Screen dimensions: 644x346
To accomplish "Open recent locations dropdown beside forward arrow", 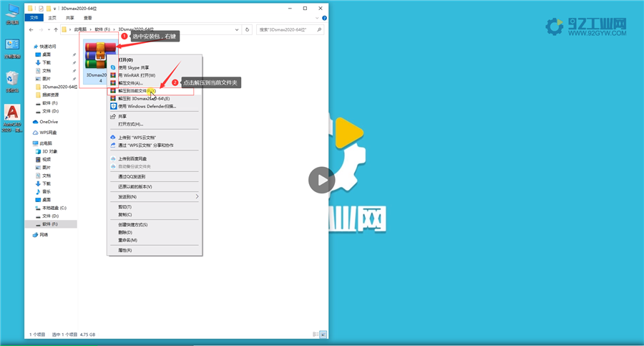I will click(49, 29).
